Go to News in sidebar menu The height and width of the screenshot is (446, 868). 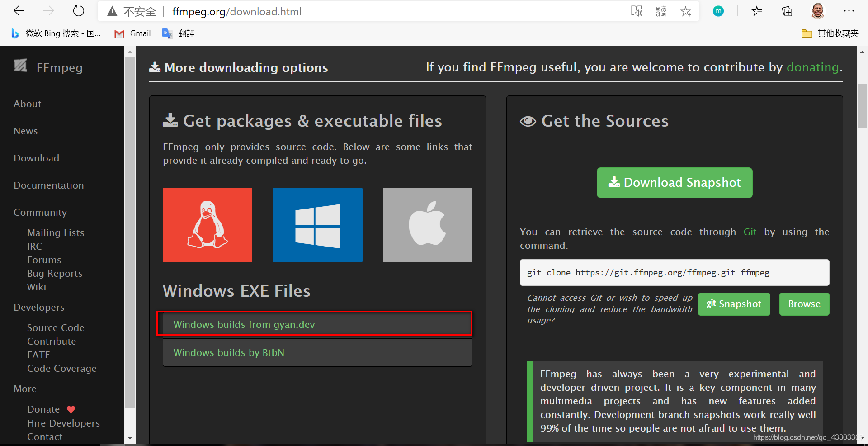click(x=26, y=131)
